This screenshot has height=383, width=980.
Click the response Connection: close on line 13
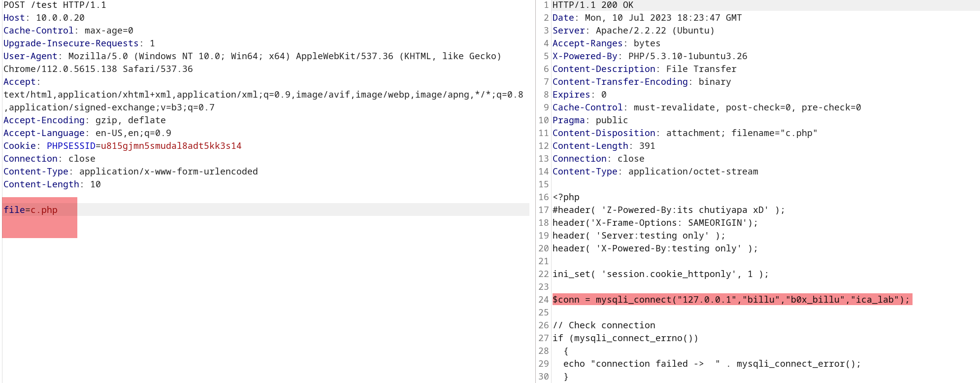[x=598, y=159]
